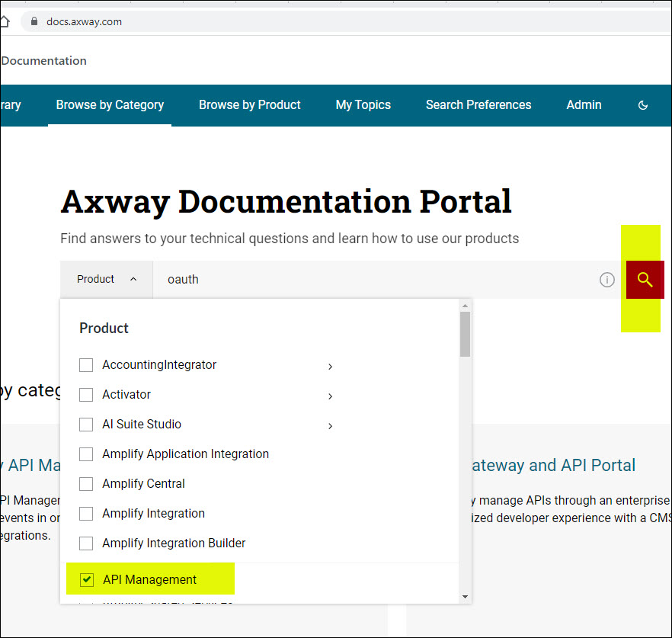Expand AccountingIntegrator submenu arrow
Image resolution: width=672 pixels, height=638 pixels.
[330, 367]
